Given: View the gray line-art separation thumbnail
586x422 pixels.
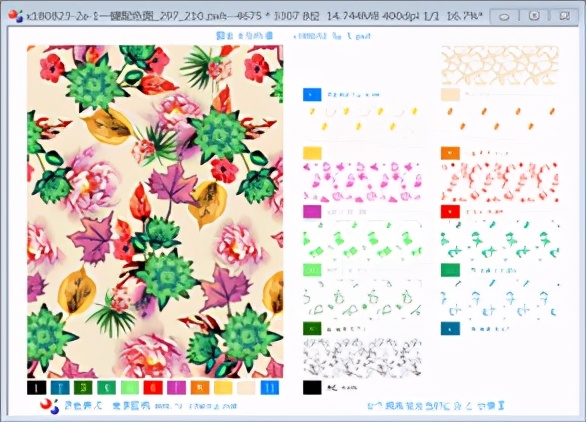Looking at the screenshot, I should click(x=362, y=358).
